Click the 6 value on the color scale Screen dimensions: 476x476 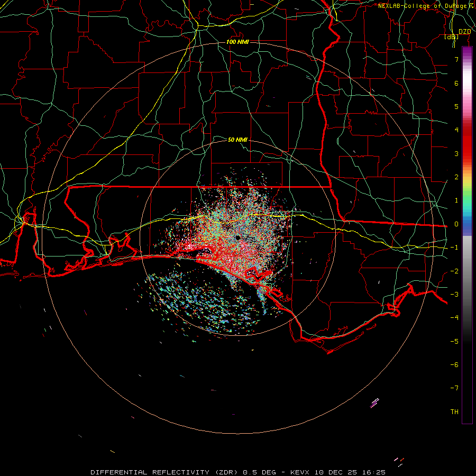pos(456,83)
